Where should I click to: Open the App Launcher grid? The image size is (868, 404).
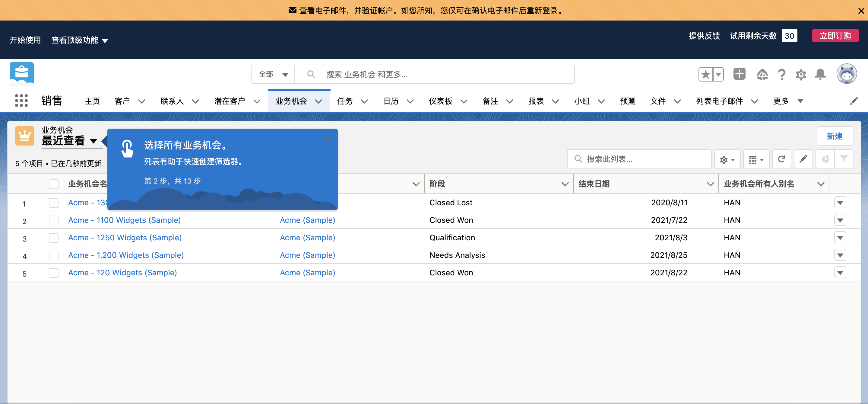[x=21, y=101]
